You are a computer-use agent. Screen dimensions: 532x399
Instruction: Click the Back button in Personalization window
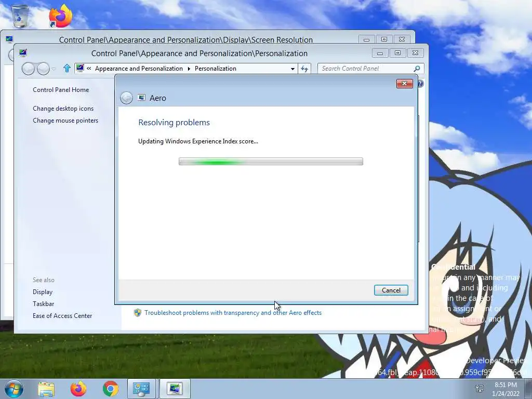(28, 69)
